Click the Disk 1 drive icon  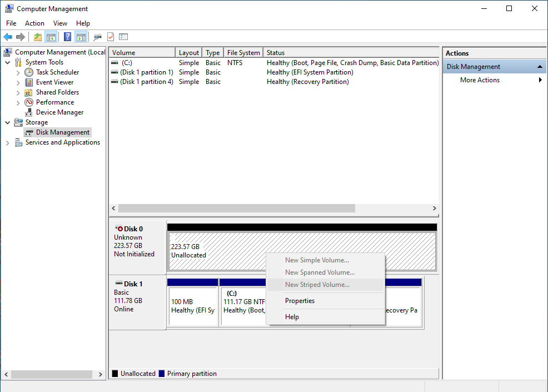119,283
